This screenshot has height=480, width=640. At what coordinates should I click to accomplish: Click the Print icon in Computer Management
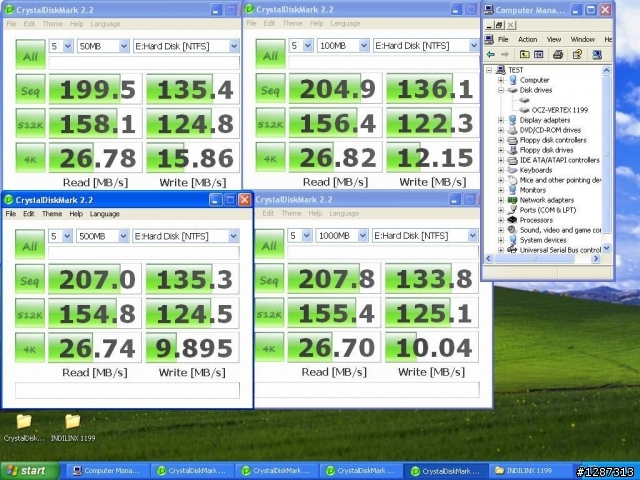tap(558, 54)
